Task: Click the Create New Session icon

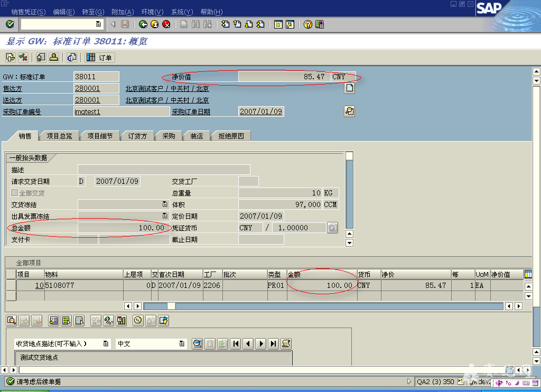Action: point(278,24)
